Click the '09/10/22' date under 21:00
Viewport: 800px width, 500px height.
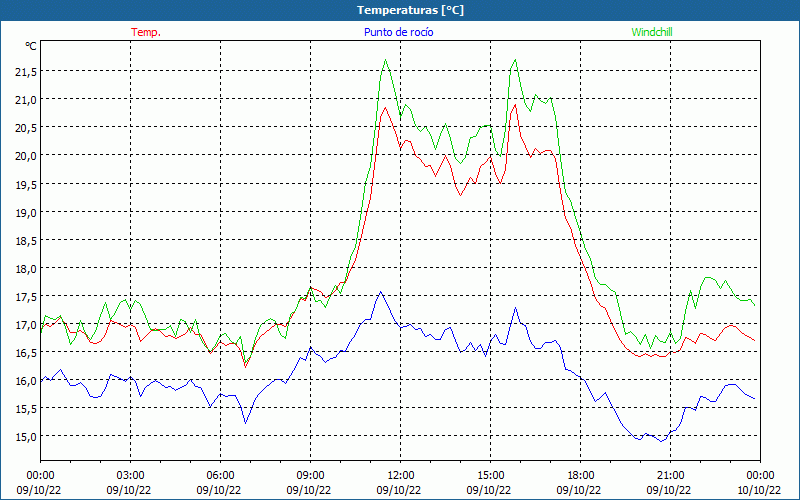point(669,490)
